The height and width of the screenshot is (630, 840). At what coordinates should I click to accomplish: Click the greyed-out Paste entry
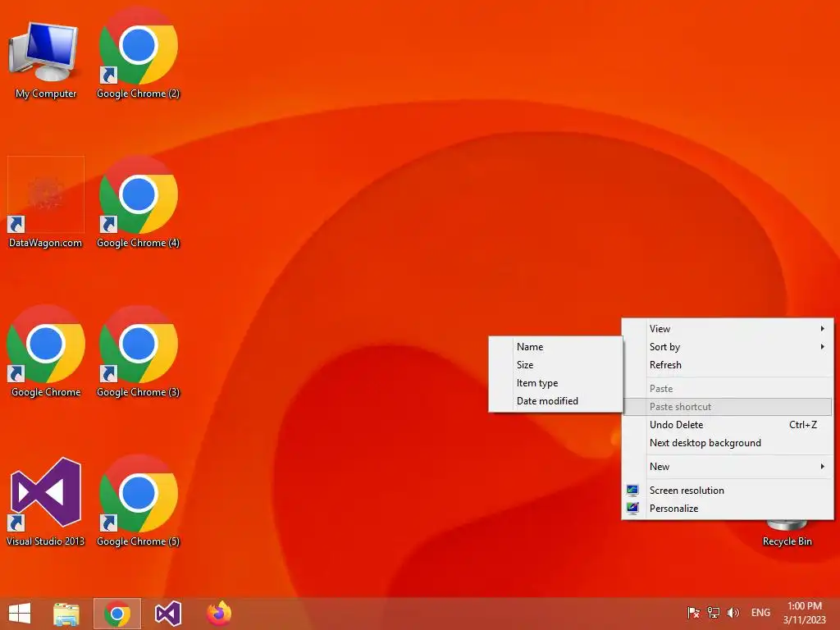tap(728, 389)
